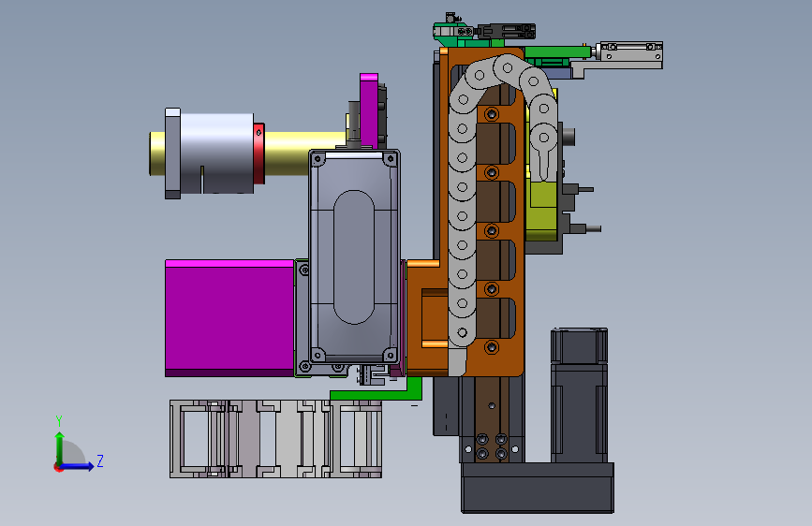Click the silver cylindrical housing on the shaft
This screenshot has width=812, height=526.
(216, 153)
